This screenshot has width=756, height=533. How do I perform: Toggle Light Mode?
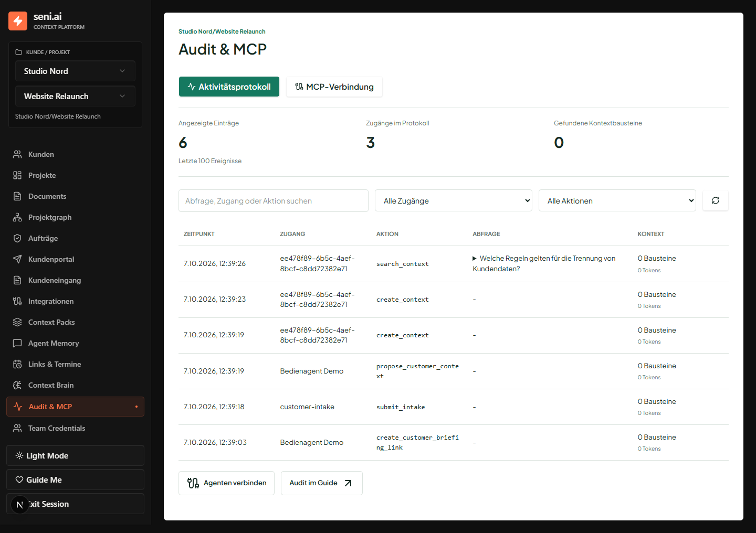(x=75, y=455)
